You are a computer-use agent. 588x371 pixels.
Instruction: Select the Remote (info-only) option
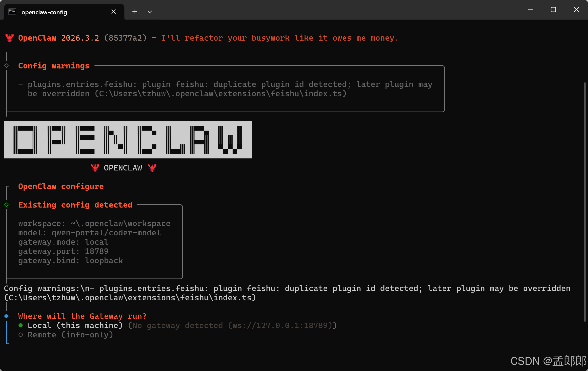[x=70, y=334]
